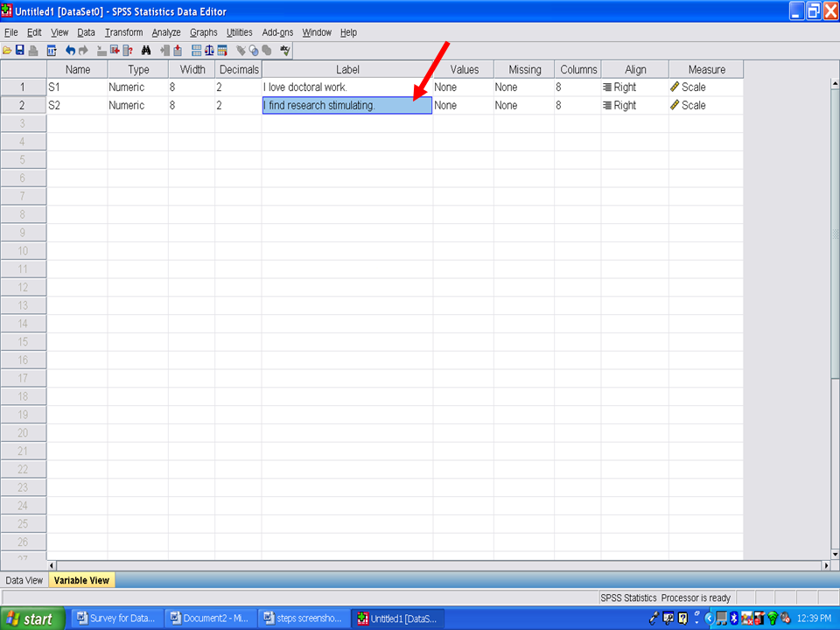Open Align dropdown cell for S2
The width and height of the screenshot is (840, 630).
pos(634,106)
